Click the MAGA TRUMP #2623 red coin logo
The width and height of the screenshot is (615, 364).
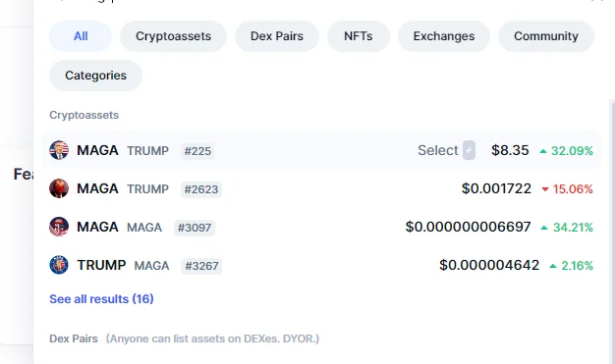[59, 188]
